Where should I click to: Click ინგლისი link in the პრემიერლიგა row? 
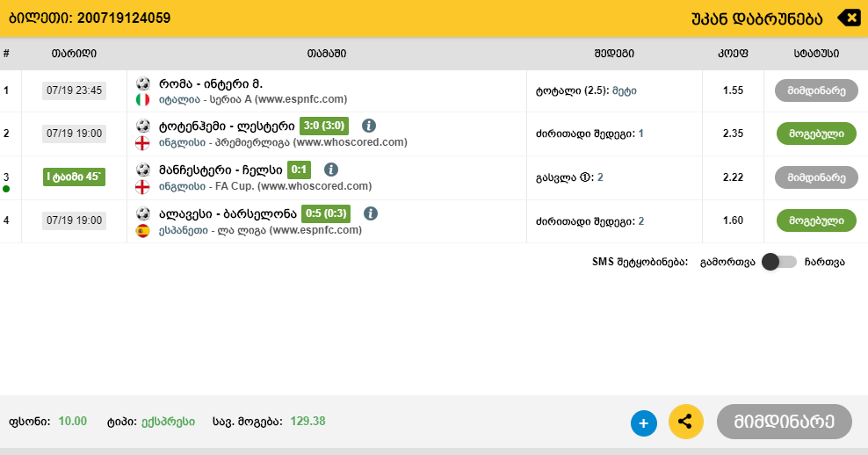(182, 142)
